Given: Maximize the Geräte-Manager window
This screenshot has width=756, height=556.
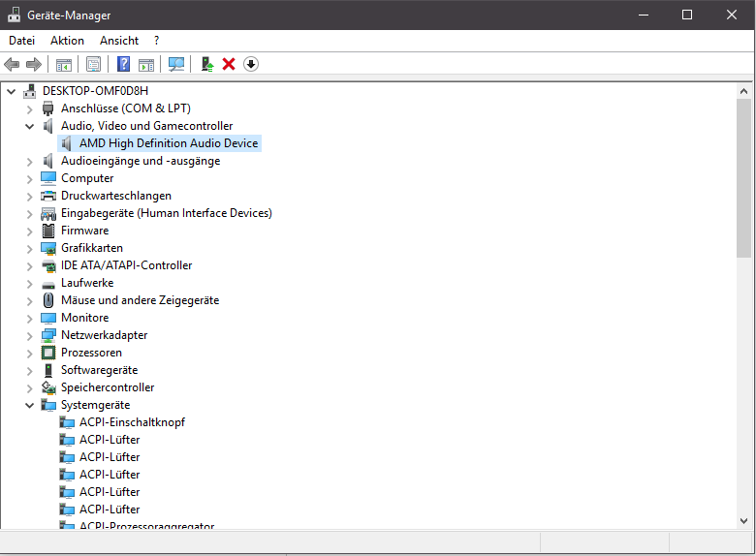Looking at the screenshot, I should click(686, 15).
